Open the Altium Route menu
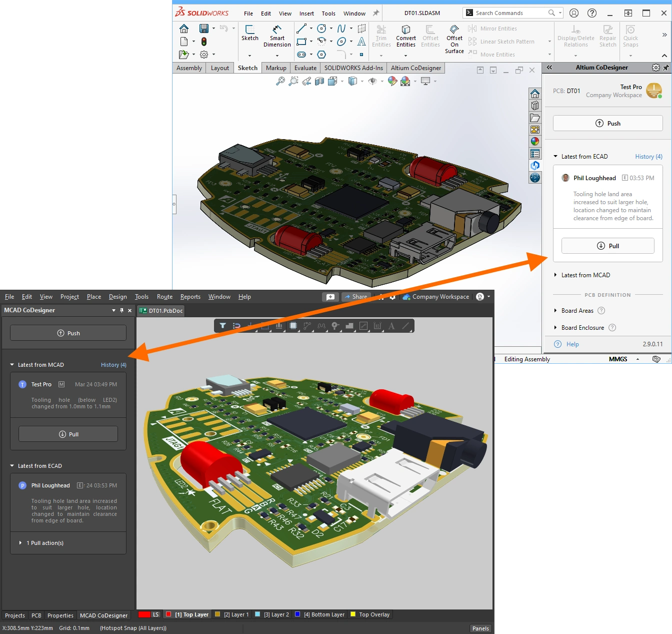672x634 pixels. pos(164,297)
